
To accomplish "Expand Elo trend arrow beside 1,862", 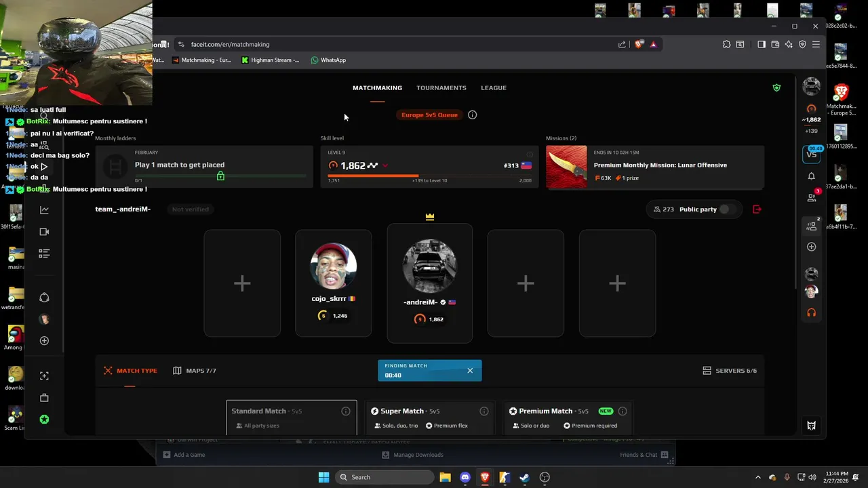I will [385, 165].
